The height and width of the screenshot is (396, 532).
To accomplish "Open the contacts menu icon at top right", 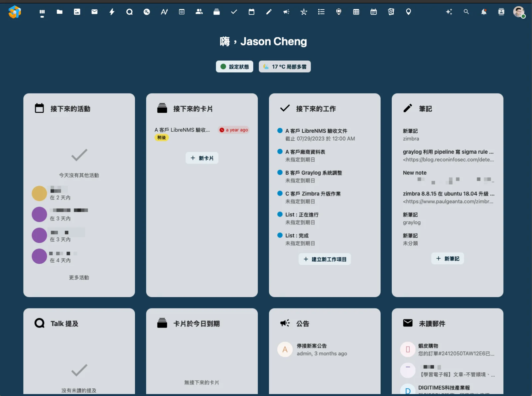I will click(x=501, y=12).
